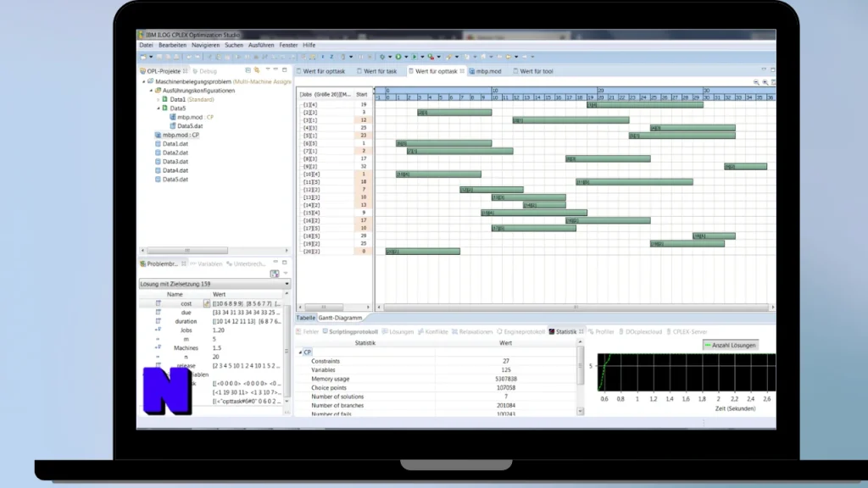Click the Debug bug icon in the toolbar
The image size is (868, 488).
382,57
